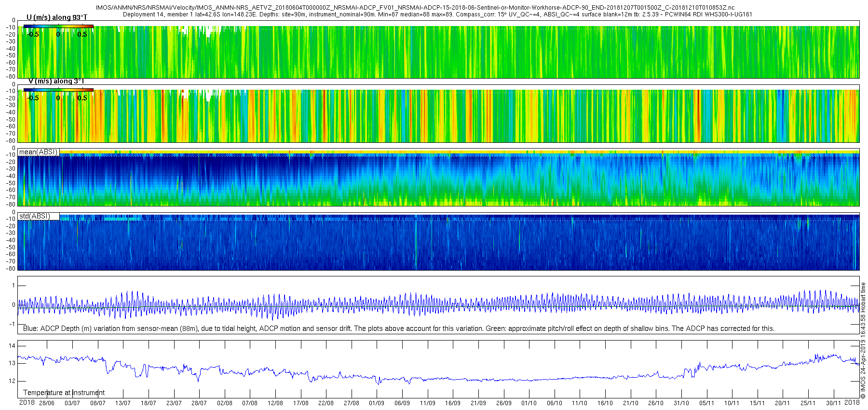Click the -80 depth tick of the std(ABSI) panel
868x410 pixels.
tap(10, 268)
